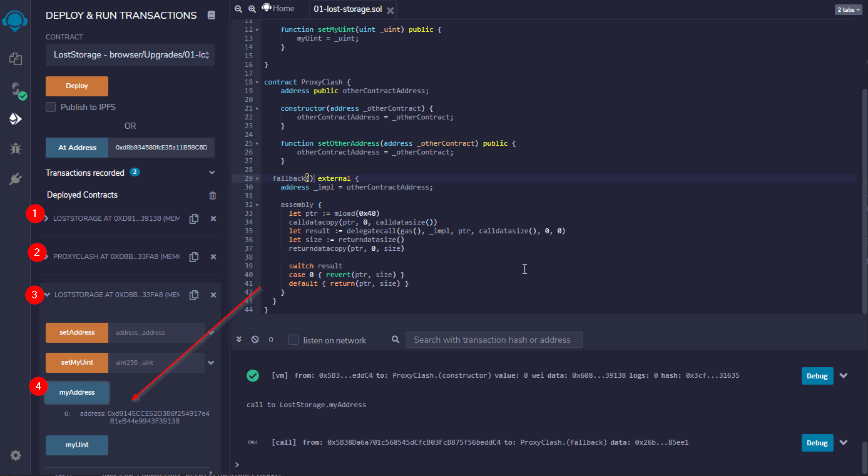This screenshot has width=868, height=476.
Task: Focus the uint256 _uint input field
Action: [156, 363]
